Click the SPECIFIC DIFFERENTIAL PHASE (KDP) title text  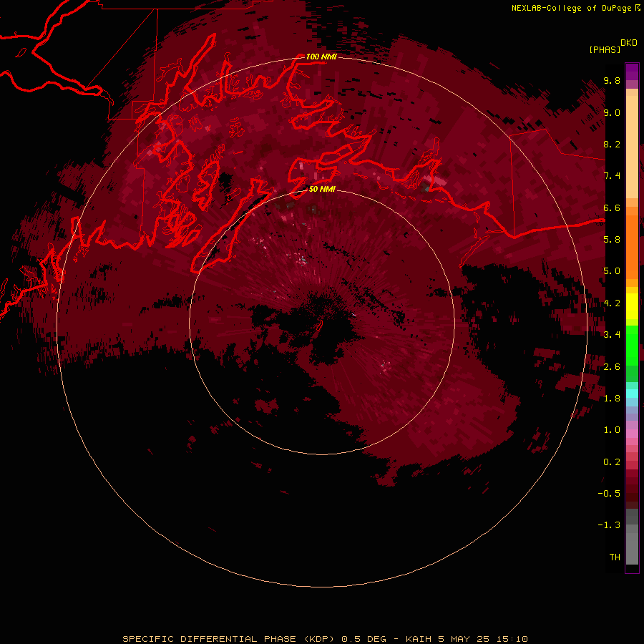pyautogui.click(x=227, y=639)
